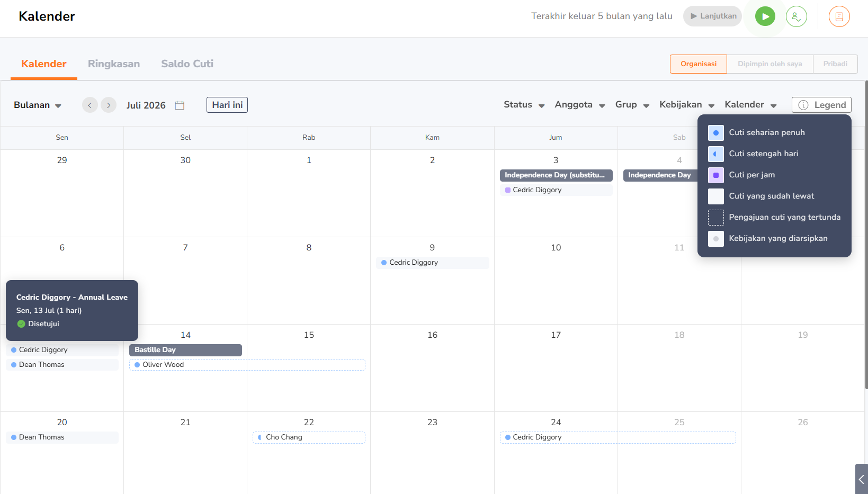Viewport: 868px width, 494px height.
Task: Click the Cuti seharian penuh legend swatch
Action: click(716, 133)
